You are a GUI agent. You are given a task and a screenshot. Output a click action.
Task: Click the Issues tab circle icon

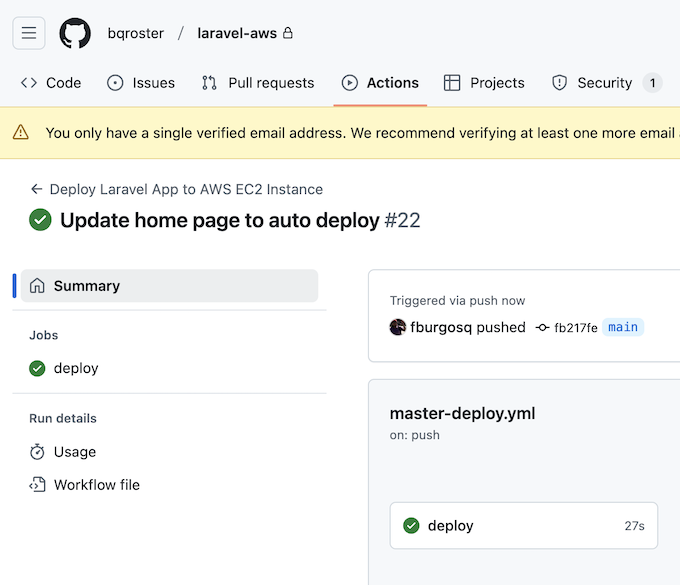point(115,83)
